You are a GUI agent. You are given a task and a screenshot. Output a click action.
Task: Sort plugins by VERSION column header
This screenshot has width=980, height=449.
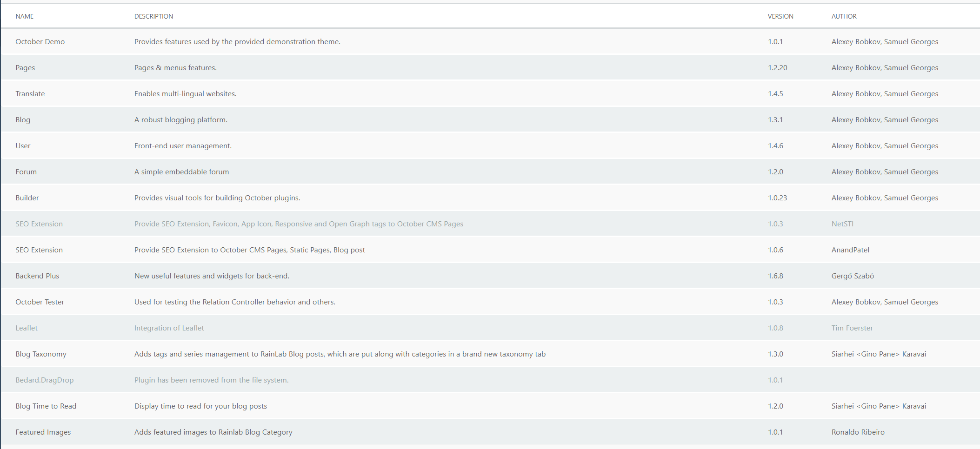(780, 16)
